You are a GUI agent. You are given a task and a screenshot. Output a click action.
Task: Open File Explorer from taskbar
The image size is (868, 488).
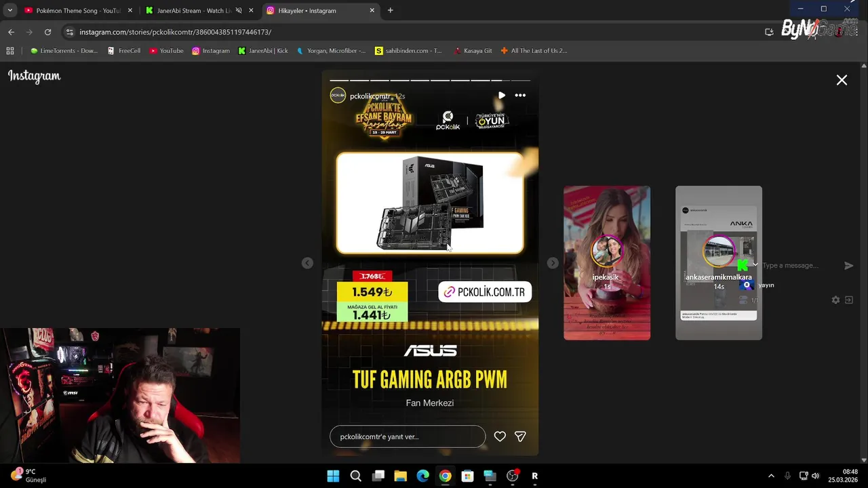(400, 476)
